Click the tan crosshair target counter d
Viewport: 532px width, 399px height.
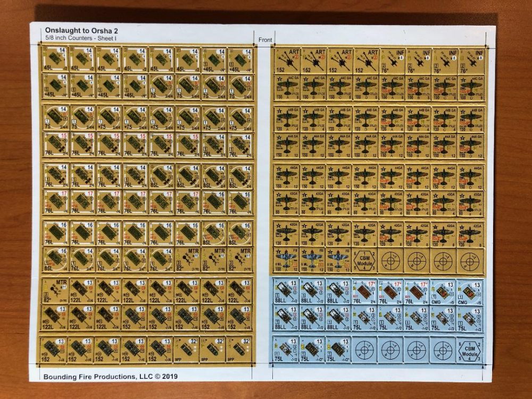coord(470,260)
